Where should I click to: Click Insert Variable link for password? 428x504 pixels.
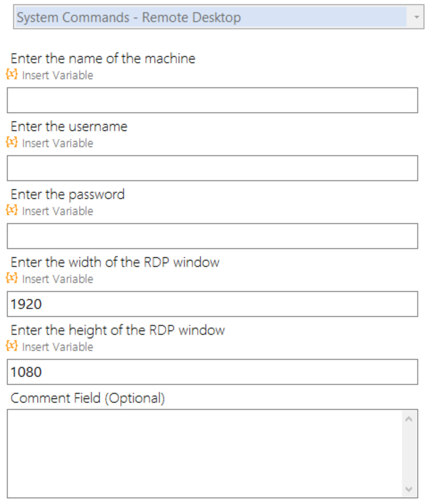tap(58, 211)
